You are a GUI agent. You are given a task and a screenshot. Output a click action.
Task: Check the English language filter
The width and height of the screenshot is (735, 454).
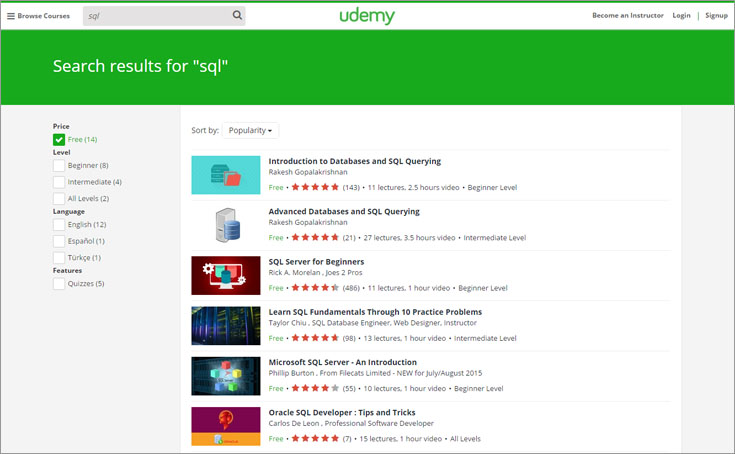(59, 225)
